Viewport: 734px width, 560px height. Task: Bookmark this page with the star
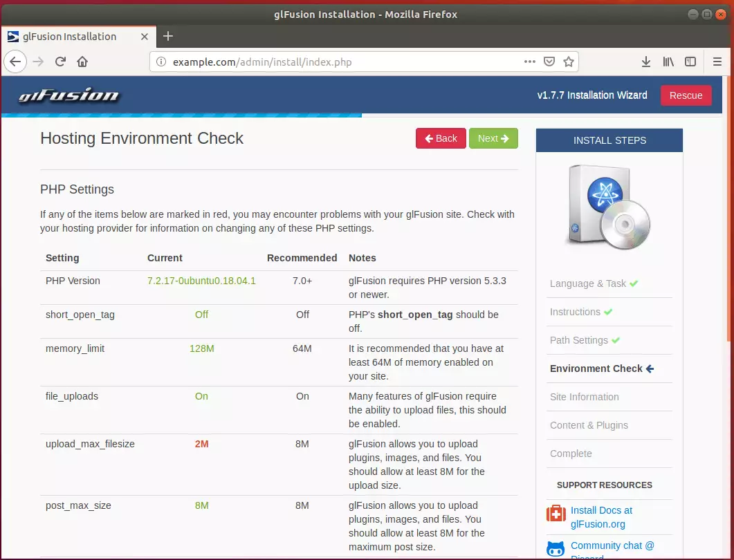point(569,62)
